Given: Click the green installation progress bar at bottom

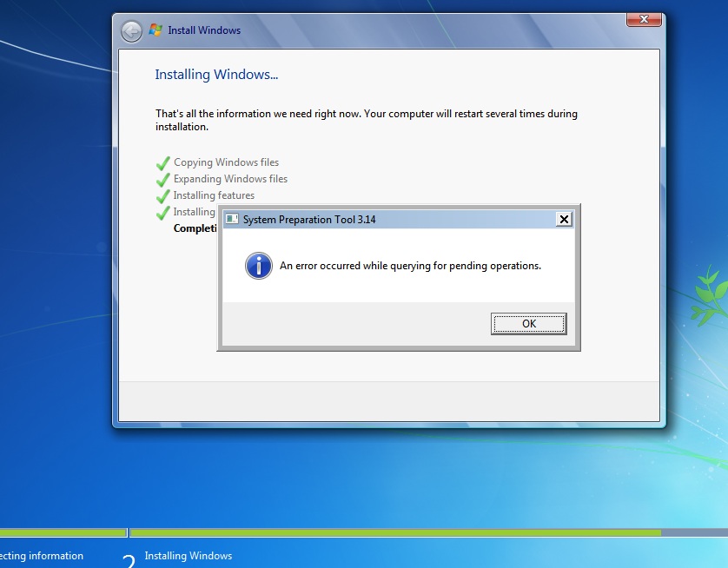Looking at the screenshot, I should tap(395, 532).
